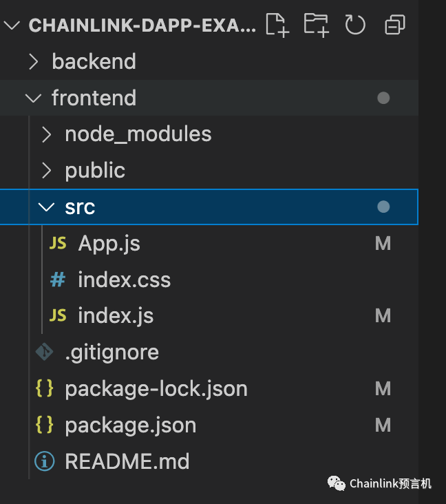
Task: Click the hash icon for index.css
Action: (x=59, y=280)
